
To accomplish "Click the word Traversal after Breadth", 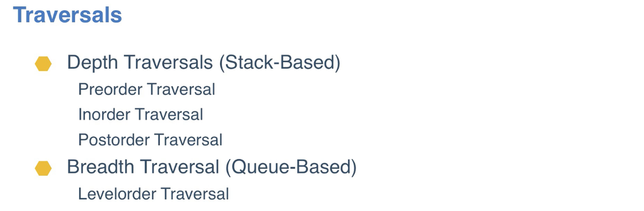I will point(179,167).
